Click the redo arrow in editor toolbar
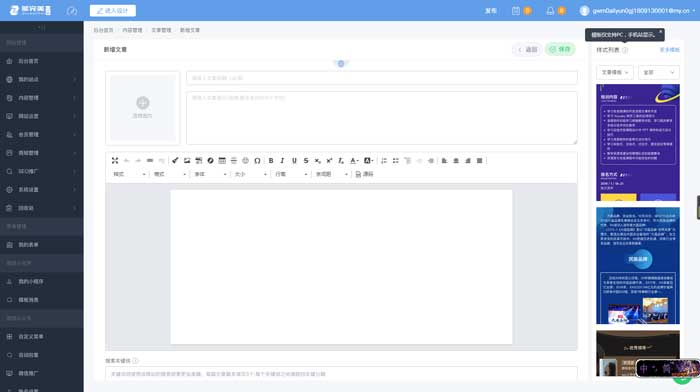 138,161
